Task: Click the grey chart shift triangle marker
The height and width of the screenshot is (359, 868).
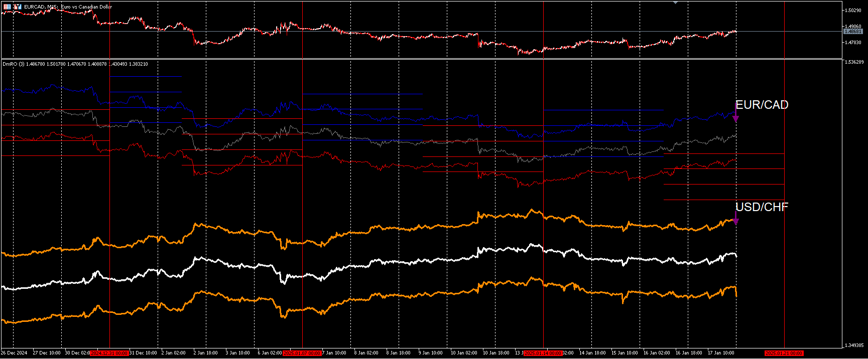Action: click(675, 3)
